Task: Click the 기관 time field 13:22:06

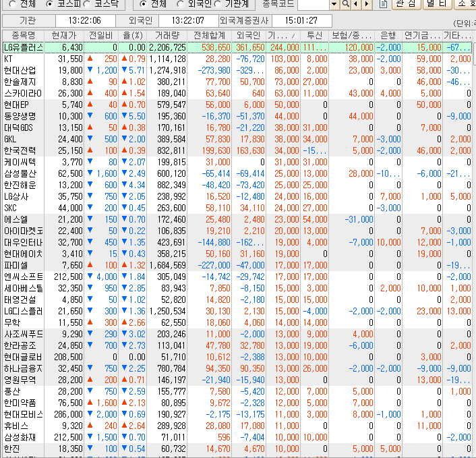Action: point(85,21)
